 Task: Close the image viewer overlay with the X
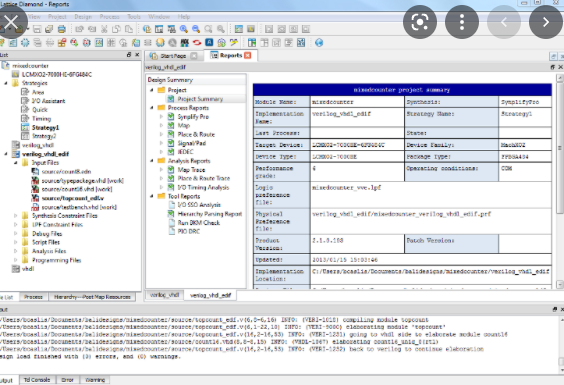12,22
